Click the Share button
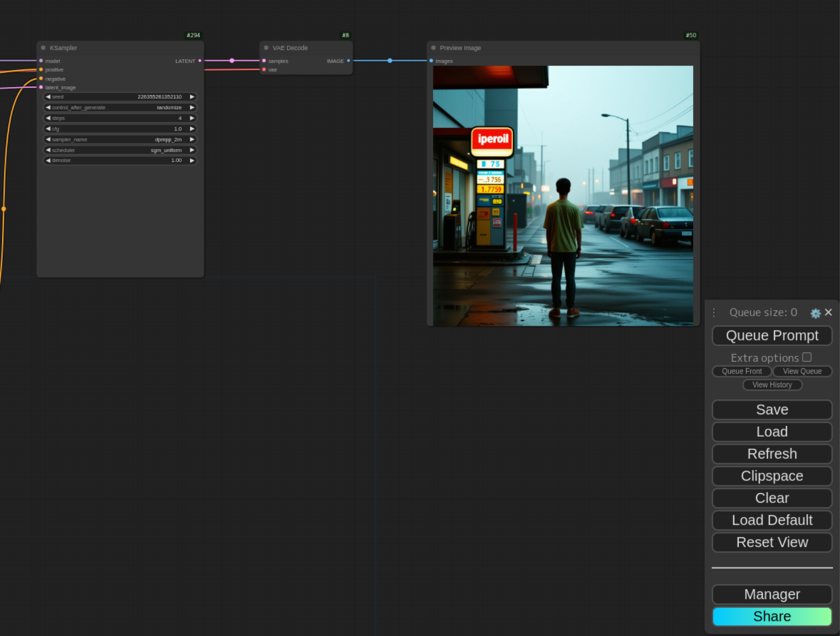840x636 pixels. [x=772, y=617]
